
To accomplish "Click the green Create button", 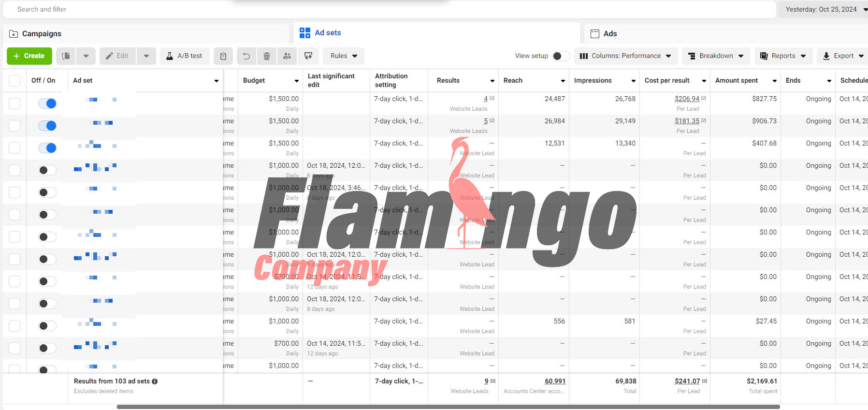I will pos(29,56).
